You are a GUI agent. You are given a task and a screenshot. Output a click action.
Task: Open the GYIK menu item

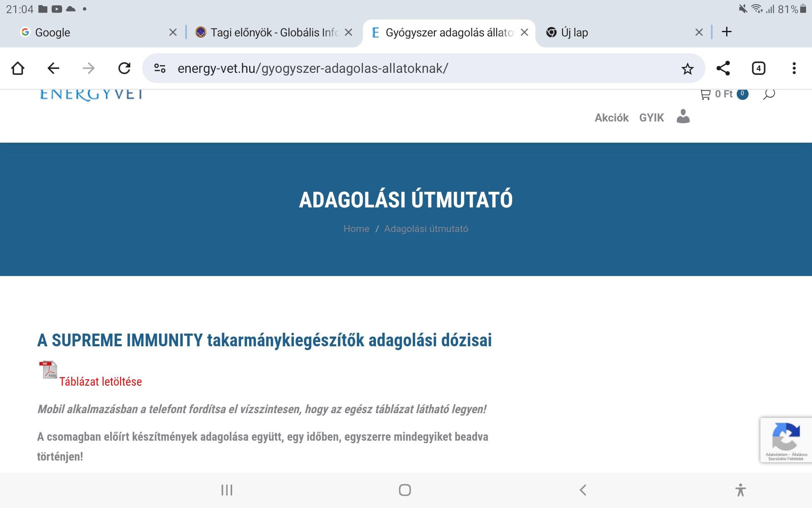tap(651, 118)
